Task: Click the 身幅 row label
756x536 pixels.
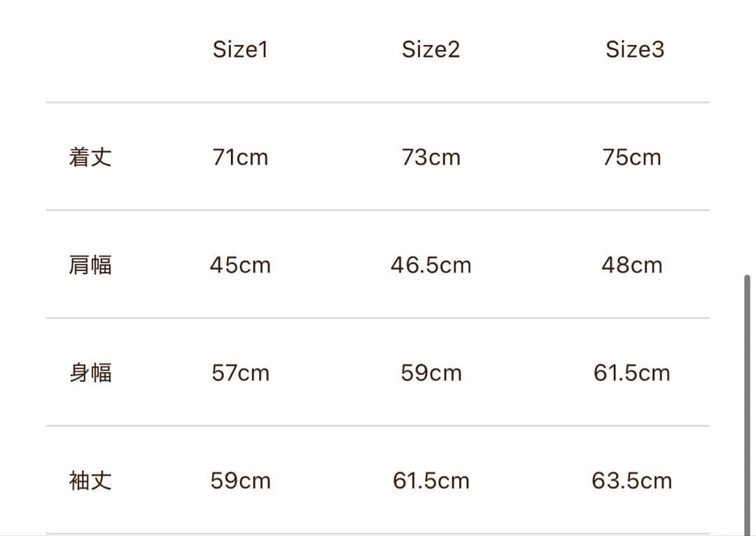Action: (90, 373)
